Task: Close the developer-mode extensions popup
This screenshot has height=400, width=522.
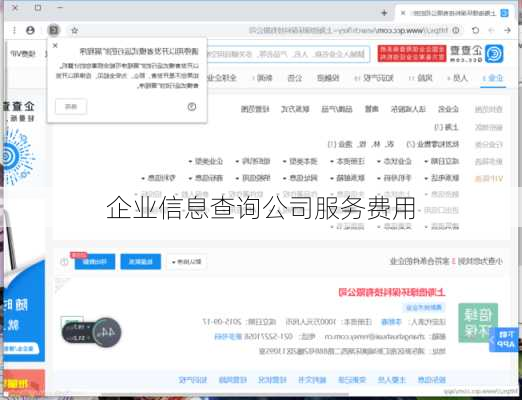Action: point(55,46)
